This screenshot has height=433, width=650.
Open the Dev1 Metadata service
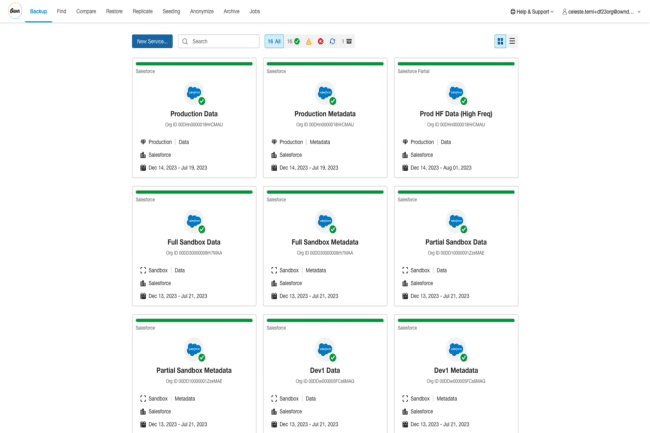(456, 370)
